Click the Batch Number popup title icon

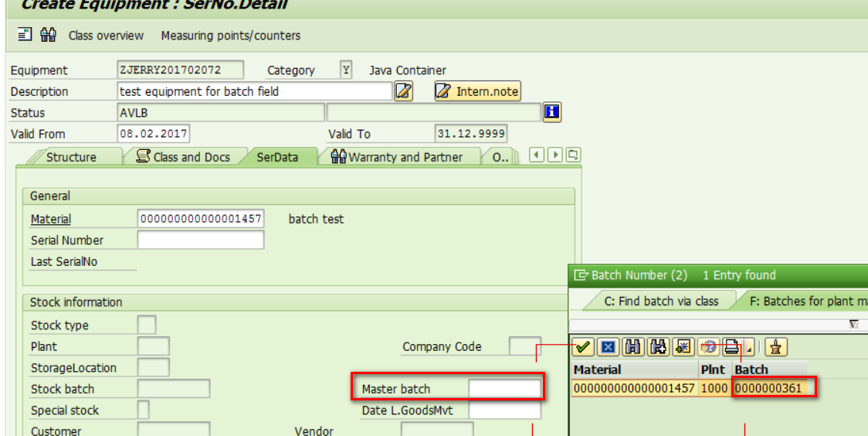coord(580,274)
